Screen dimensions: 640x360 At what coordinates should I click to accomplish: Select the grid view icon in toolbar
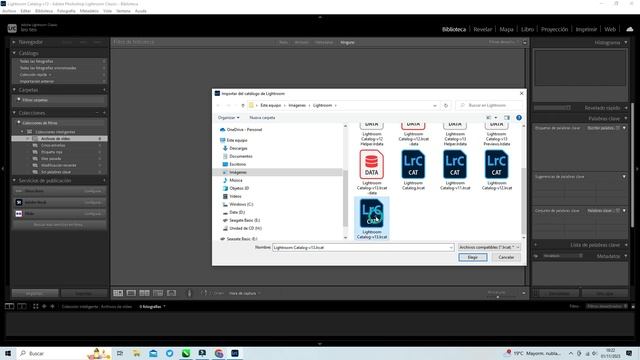tap(118, 293)
